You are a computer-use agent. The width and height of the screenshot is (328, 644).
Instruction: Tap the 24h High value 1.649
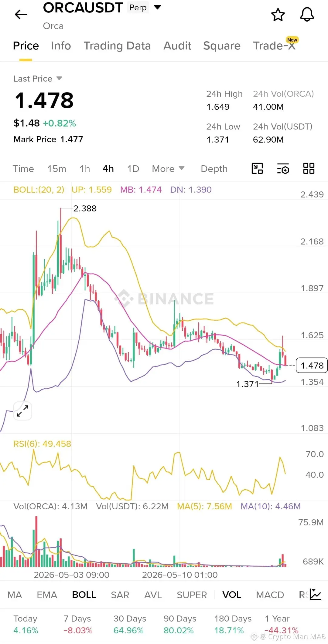pyautogui.click(x=218, y=107)
